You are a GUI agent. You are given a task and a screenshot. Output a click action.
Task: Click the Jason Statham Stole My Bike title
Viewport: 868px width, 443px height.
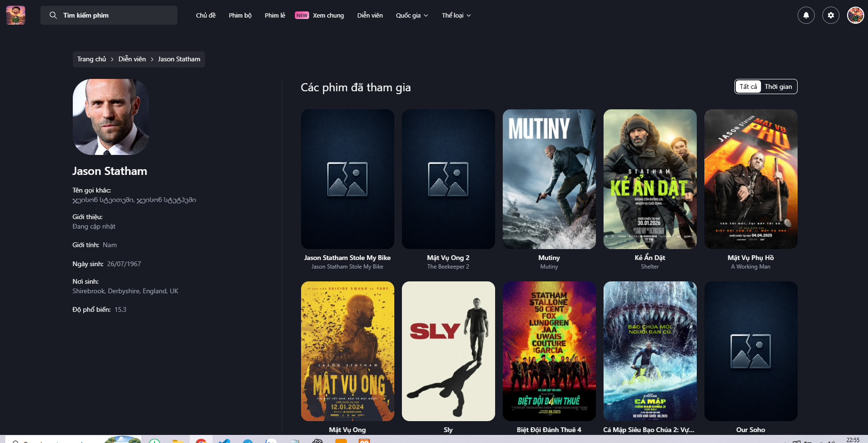click(347, 258)
